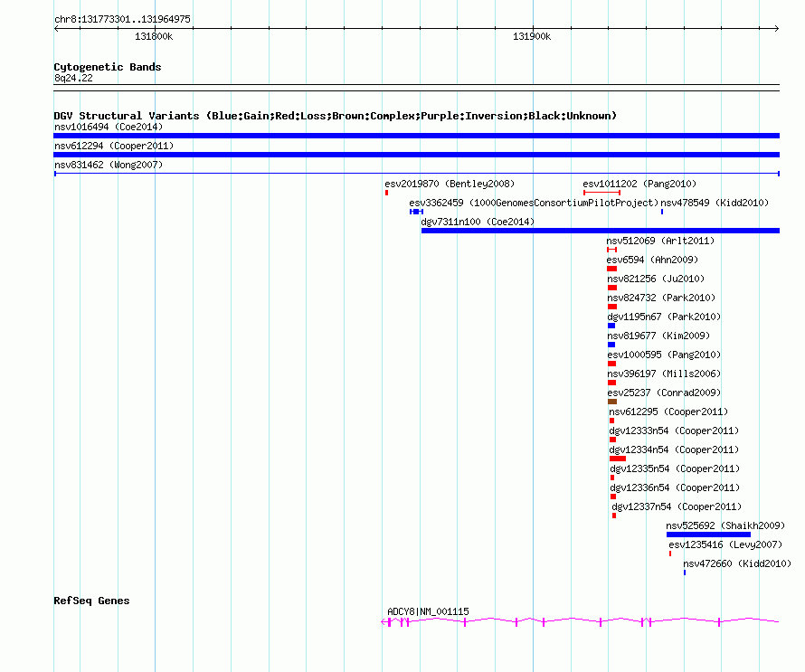Select the nsv831462 (Wong2007) thin variant line
Viewport: 805px width, 672px height.
point(416,174)
